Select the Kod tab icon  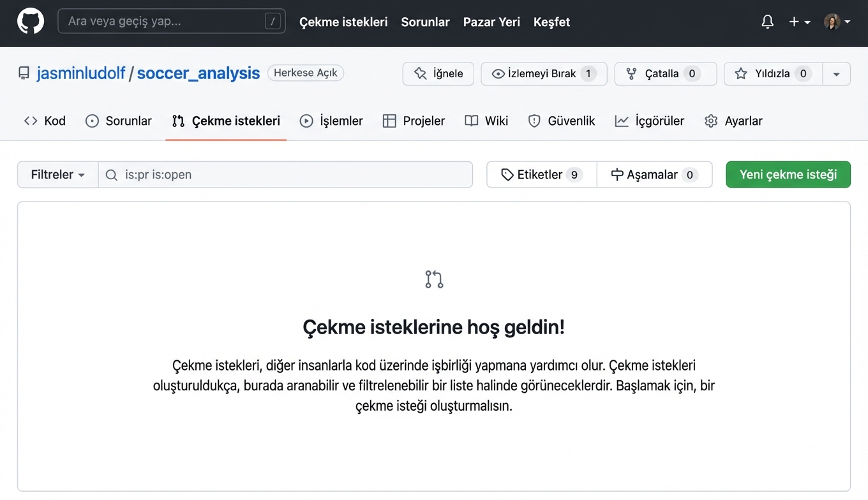(x=30, y=121)
